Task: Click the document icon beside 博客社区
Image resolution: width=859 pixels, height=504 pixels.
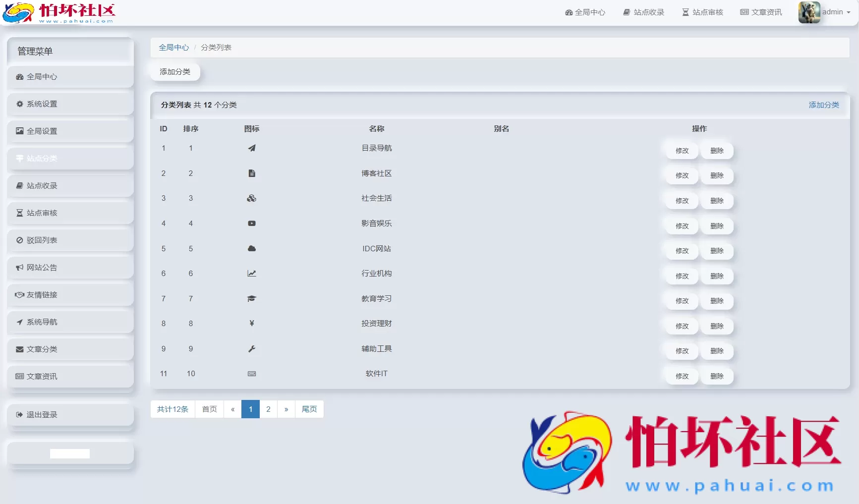Action: point(252,173)
